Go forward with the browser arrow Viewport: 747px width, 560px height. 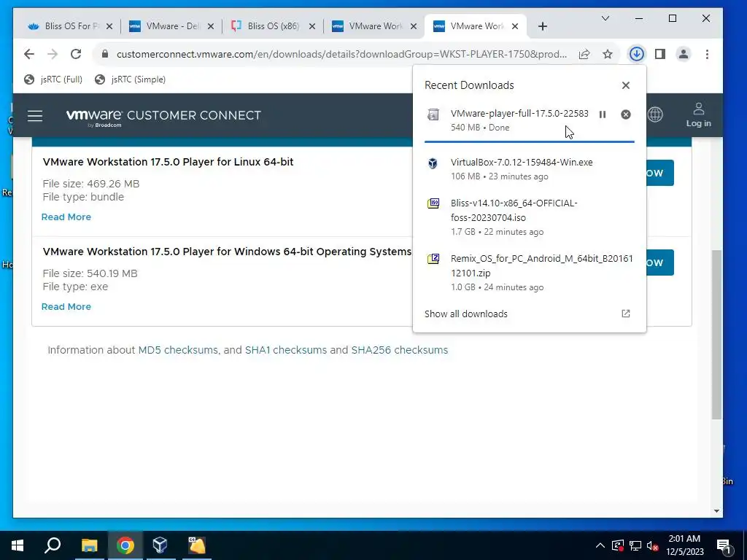point(53,54)
